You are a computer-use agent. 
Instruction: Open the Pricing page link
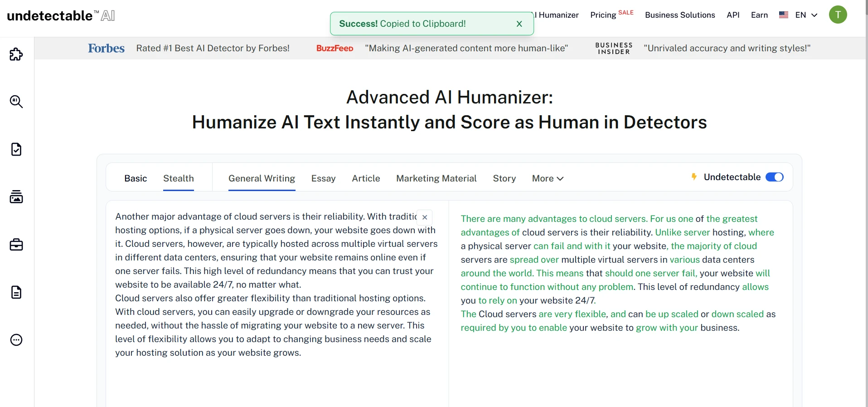coord(603,15)
